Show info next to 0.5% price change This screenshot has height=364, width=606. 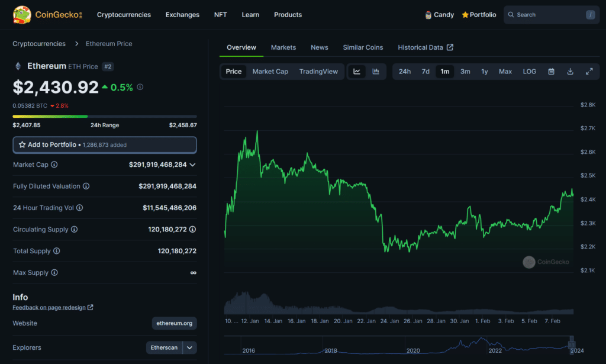(140, 87)
